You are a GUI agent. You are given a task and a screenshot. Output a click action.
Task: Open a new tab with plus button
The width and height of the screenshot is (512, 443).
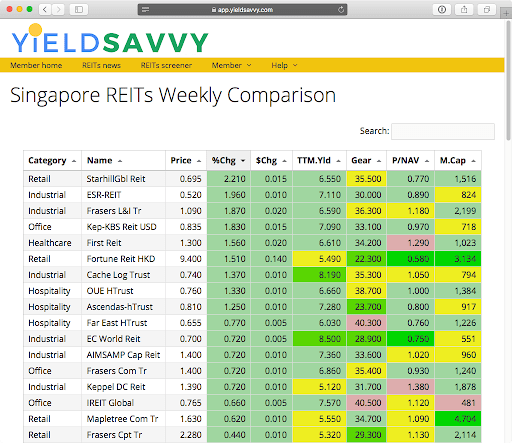(x=506, y=14)
